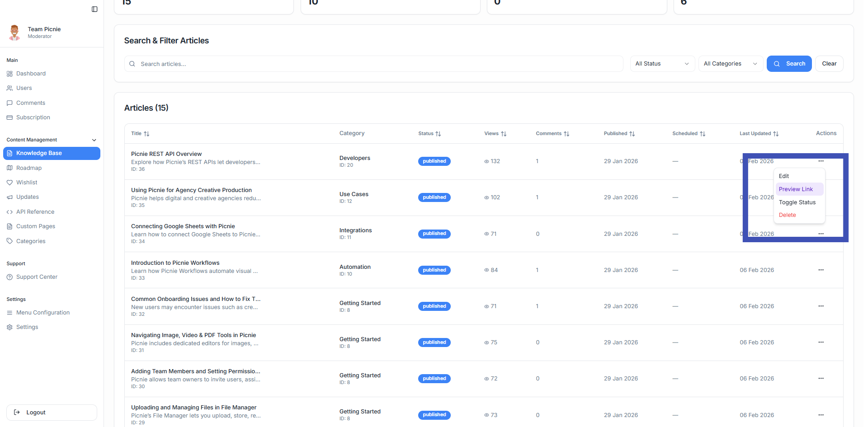Collapse the sidebar panel icon
This screenshot has height=427, width=868.
[x=94, y=9]
